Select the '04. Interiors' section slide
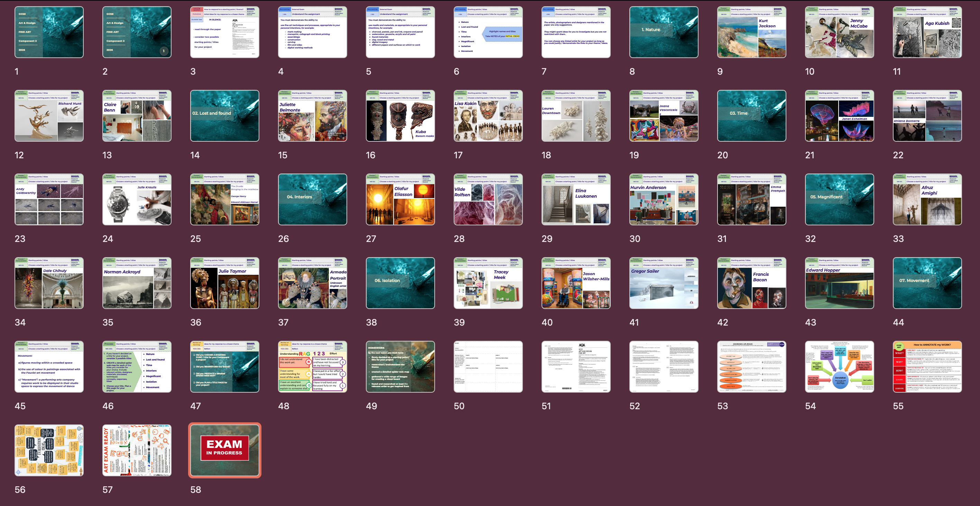 pos(313,199)
